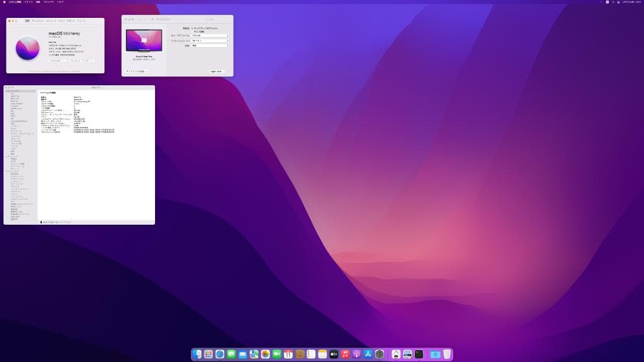Open Launchpad from the Dock
644x362 pixels.
[x=208, y=354]
